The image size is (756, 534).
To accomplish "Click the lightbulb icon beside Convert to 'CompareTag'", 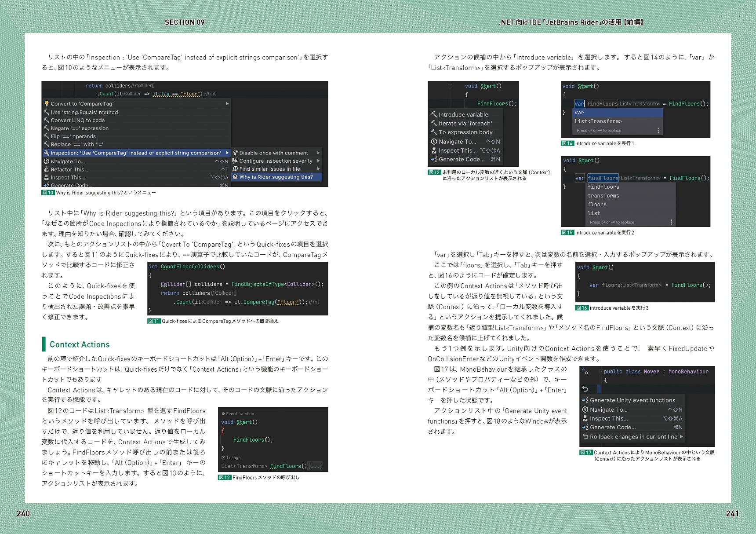I will 47,104.
